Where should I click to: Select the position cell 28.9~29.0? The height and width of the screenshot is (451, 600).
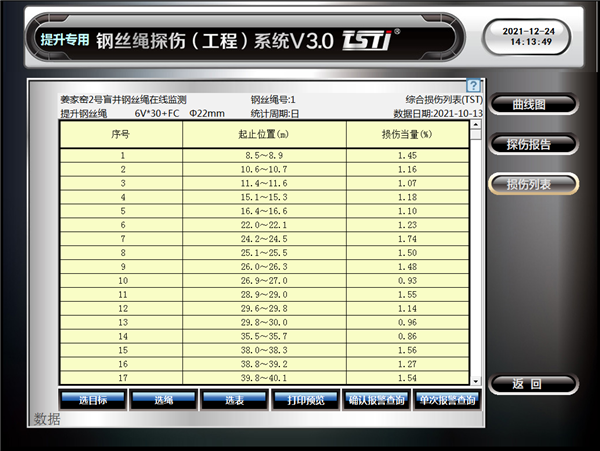(x=264, y=295)
